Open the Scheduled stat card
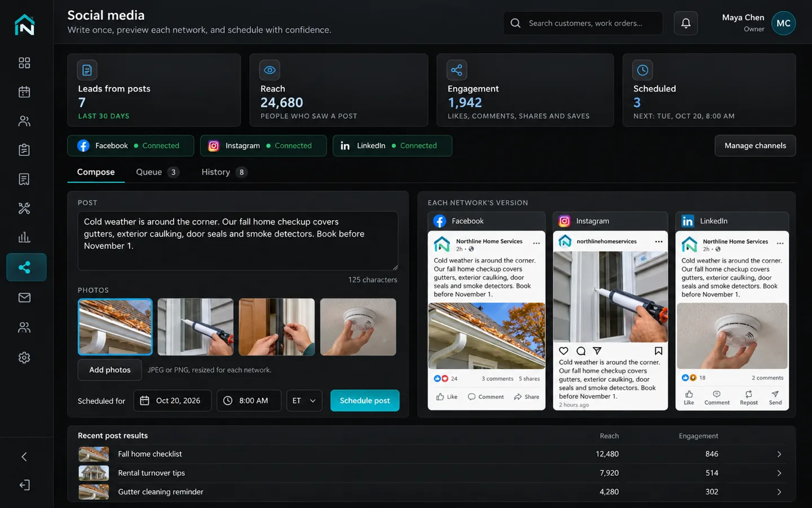 pyautogui.click(x=709, y=90)
